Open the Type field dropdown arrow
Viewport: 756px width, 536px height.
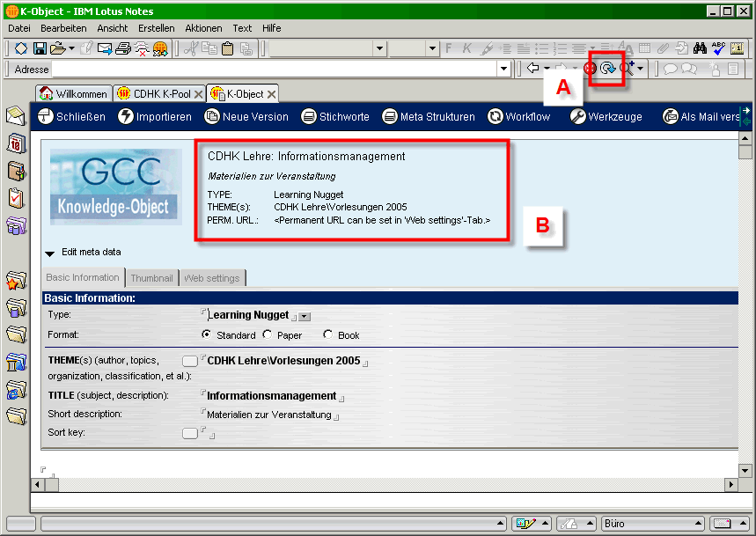[x=305, y=317]
